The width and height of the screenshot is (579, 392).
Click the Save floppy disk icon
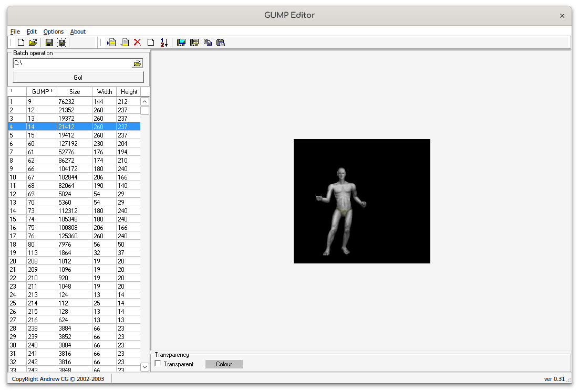pyautogui.click(x=49, y=43)
